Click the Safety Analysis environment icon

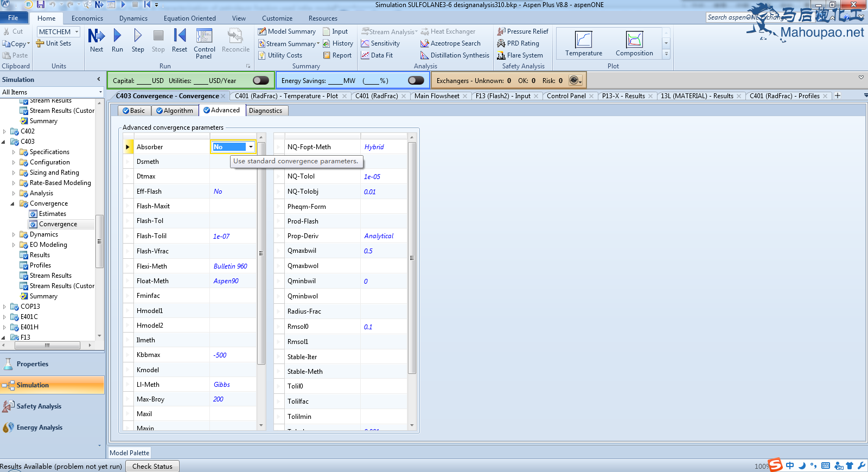point(8,406)
